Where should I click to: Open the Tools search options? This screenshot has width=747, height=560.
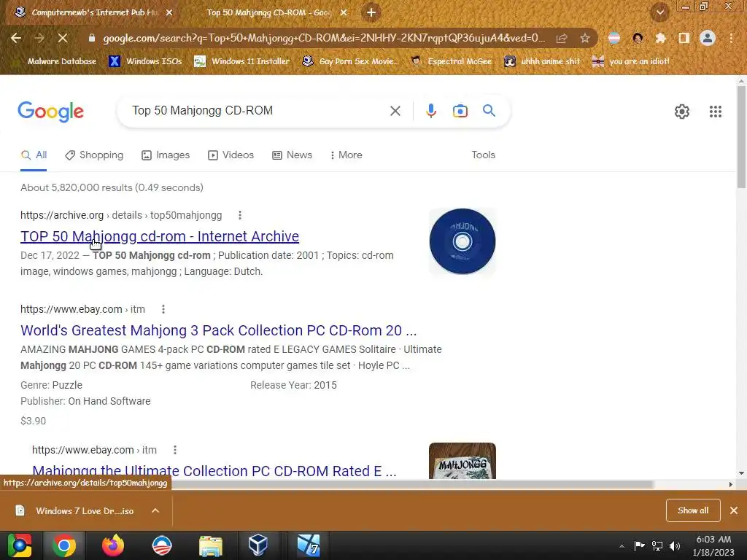pos(483,155)
